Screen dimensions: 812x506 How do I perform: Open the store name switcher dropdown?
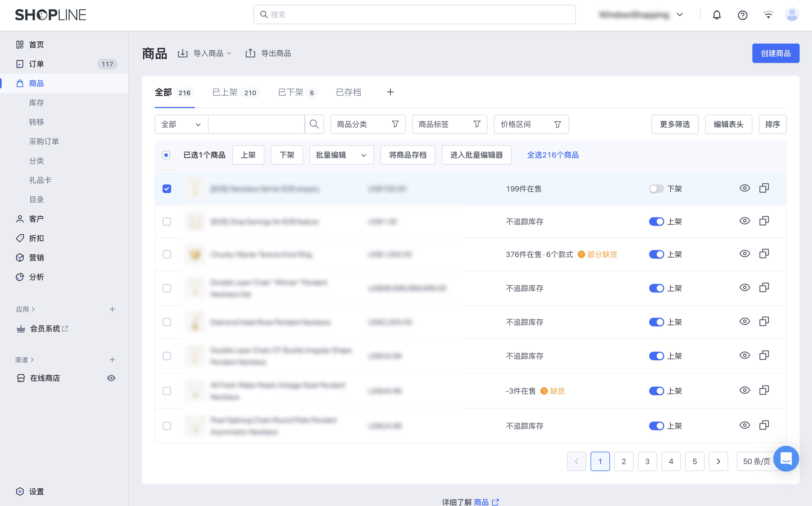tap(641, 15)
